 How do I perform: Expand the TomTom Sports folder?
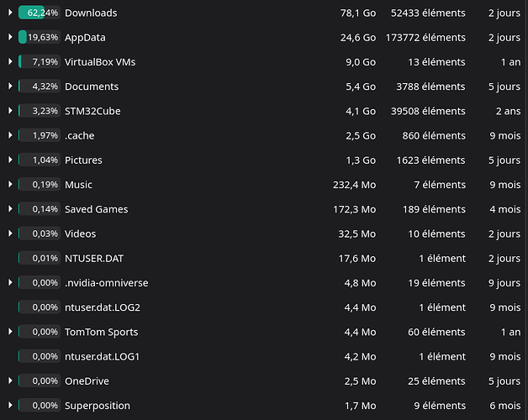tap(10, 332)
